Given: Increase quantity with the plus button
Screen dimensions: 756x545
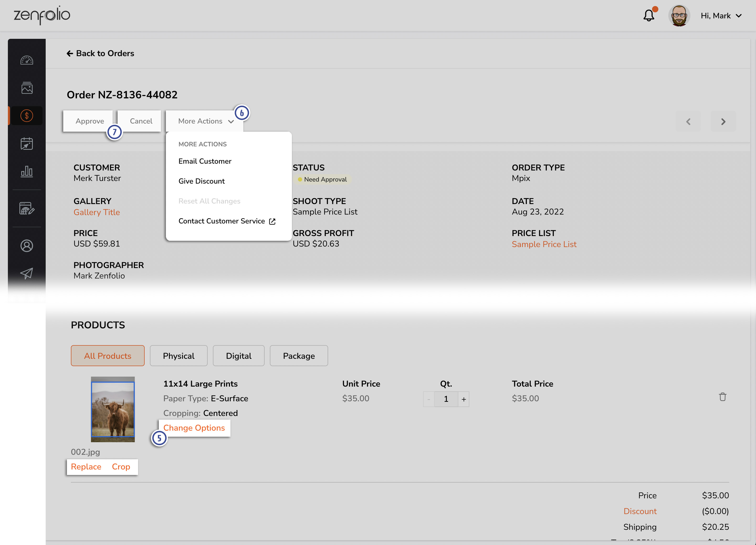Looking at the screenshot, I should (464, 399).
